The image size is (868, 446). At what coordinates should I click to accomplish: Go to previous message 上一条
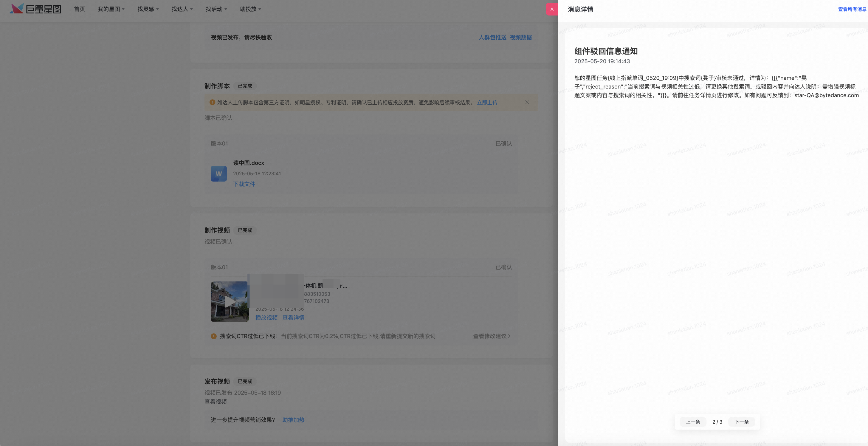[x=693, y=422]
